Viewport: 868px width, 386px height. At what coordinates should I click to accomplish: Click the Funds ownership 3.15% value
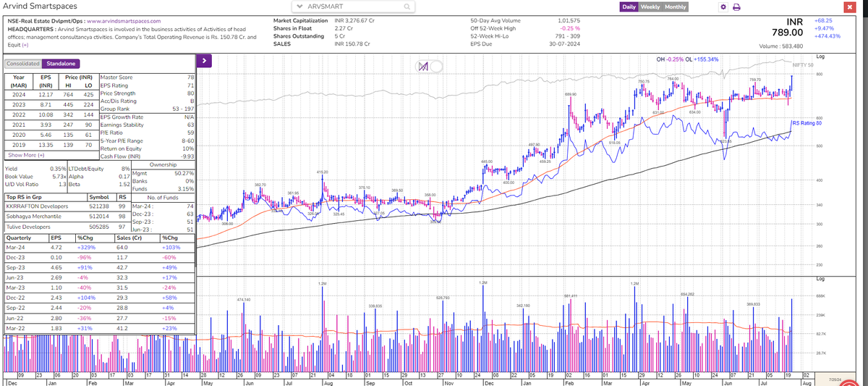point(187,188)
